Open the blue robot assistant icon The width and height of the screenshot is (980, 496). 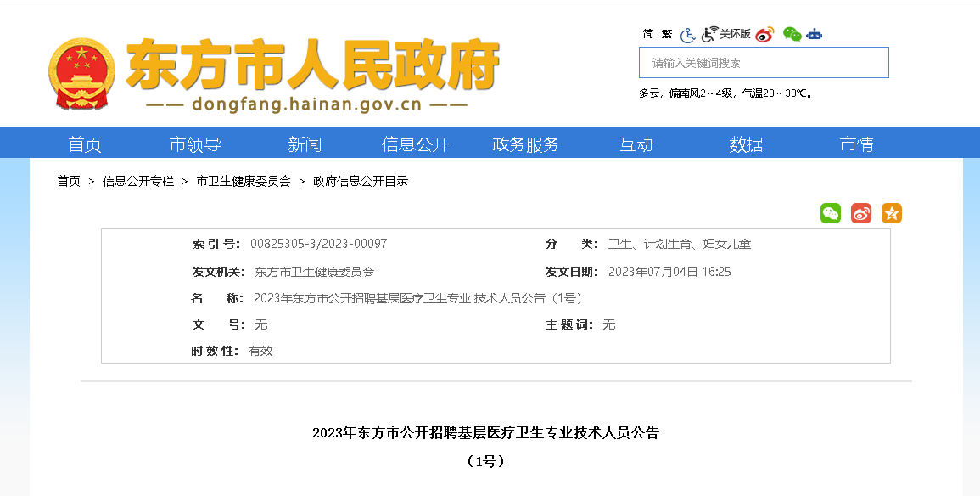814,35
